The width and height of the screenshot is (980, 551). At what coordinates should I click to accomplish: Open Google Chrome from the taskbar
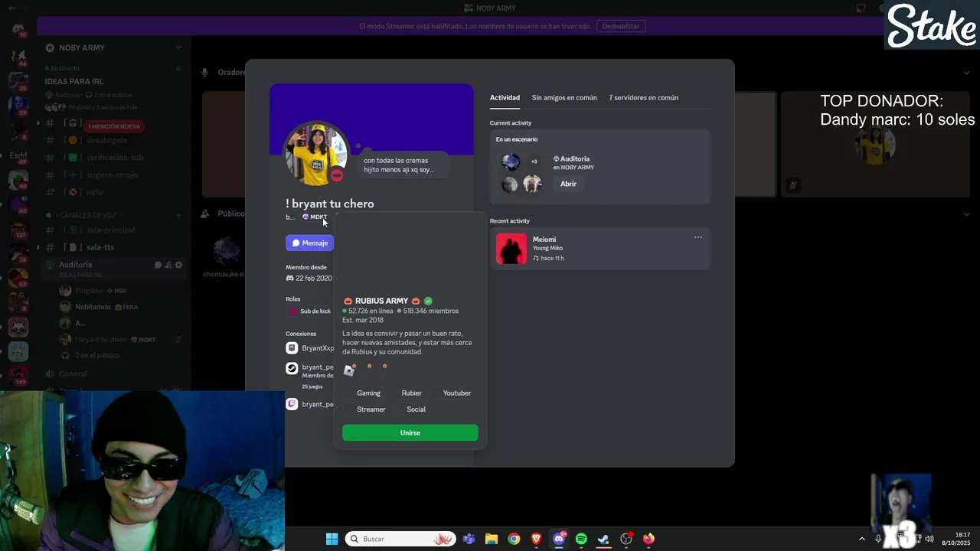pyautogui.click(x=514, y=539)
